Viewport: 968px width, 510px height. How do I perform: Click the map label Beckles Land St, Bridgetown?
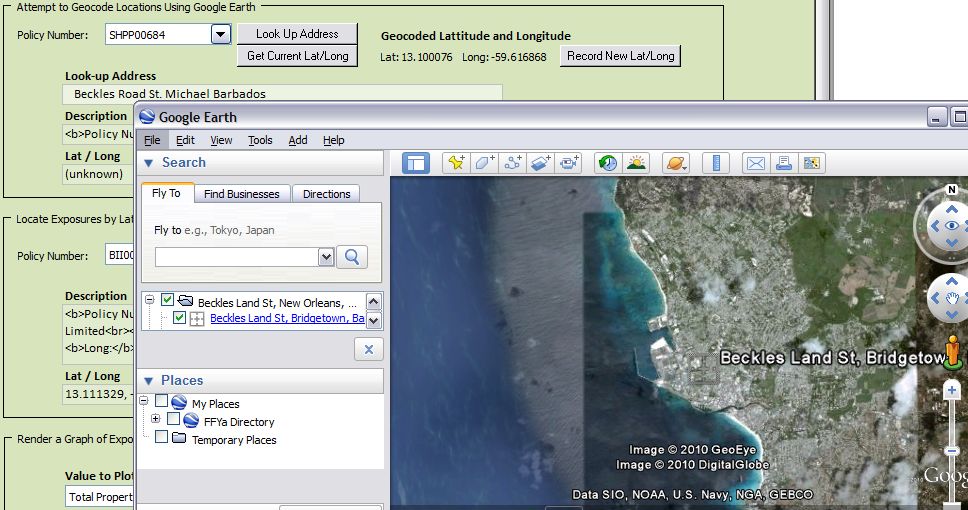click(x=832, y=357)
